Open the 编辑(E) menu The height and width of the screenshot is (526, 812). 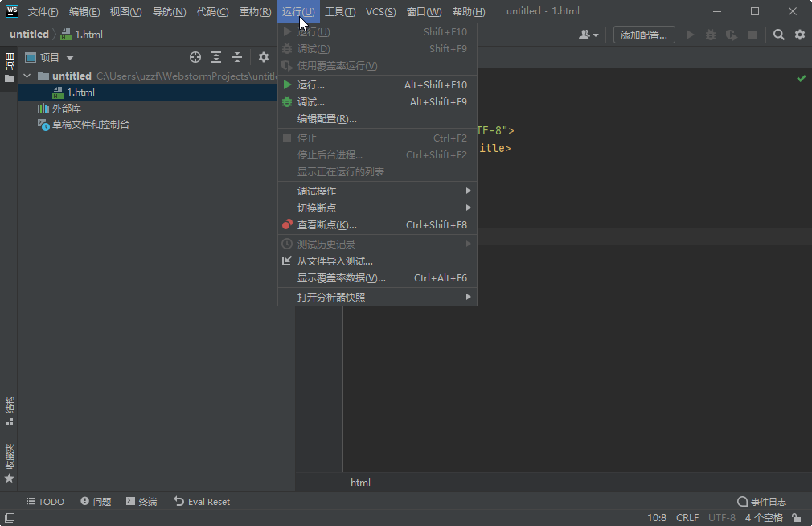pos(84,11)
